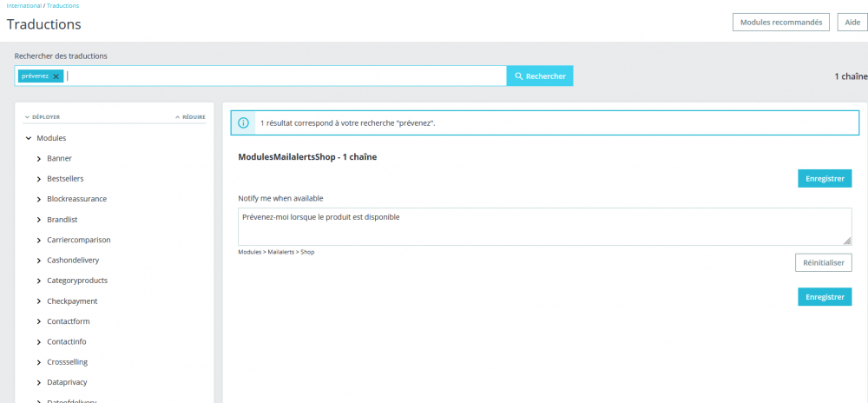Select Carriercomparison in the tree
The width and height of the screenshot is (868, 403).
[79, 241]
